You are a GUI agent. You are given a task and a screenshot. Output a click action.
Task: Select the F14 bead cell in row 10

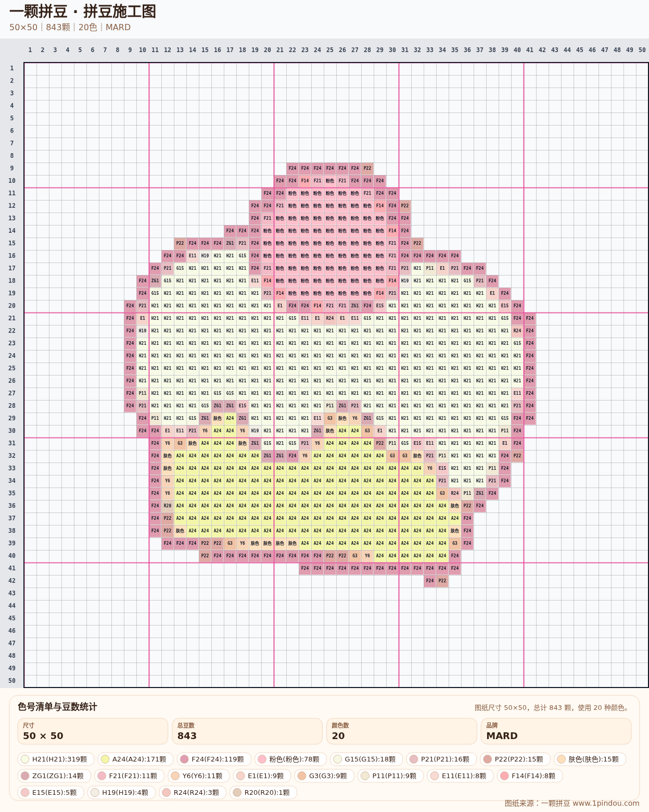pyautogui.click(x=305, y=181)
